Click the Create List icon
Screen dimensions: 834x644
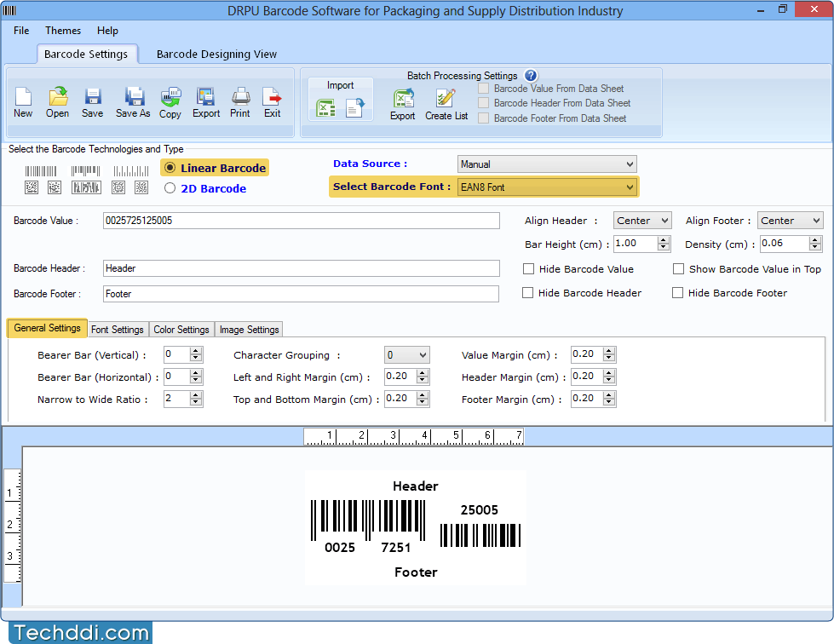click(446, 98)
